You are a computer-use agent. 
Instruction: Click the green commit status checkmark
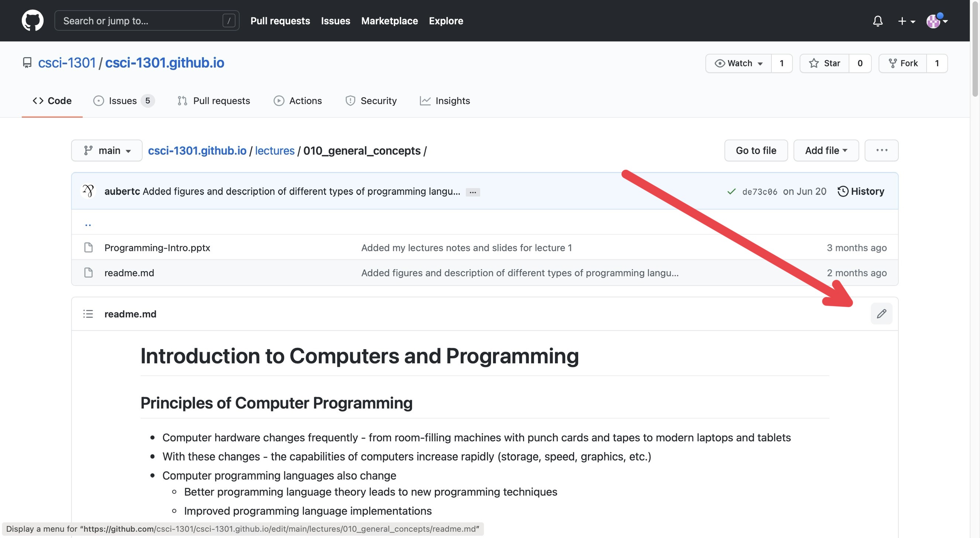point(731,191)
